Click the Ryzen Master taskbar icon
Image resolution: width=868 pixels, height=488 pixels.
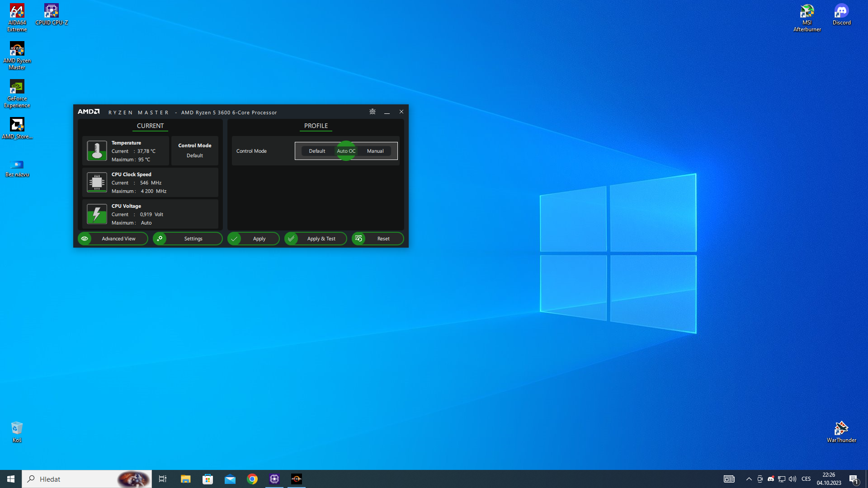297,479
